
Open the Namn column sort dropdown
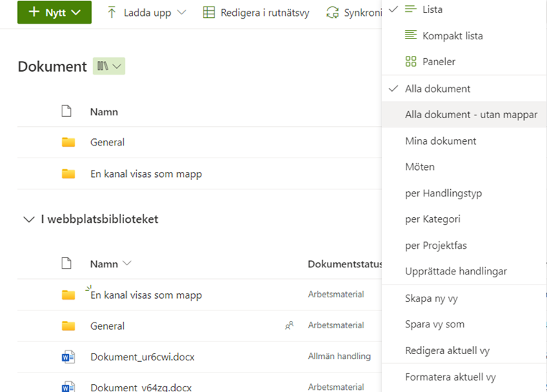click(x=127, y=264)
